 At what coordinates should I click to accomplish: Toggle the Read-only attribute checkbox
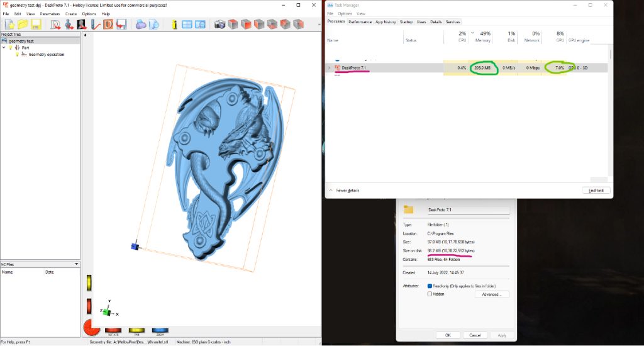point(430,286)
